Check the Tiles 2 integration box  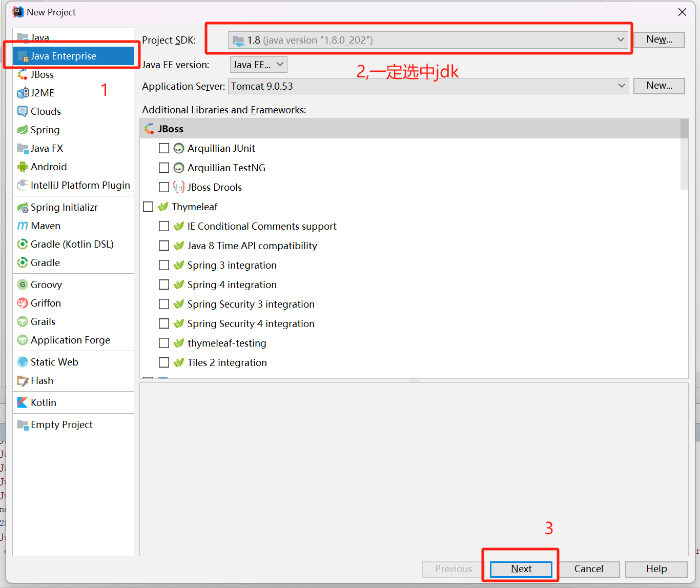pyautogui.click(x=164, y=363)
